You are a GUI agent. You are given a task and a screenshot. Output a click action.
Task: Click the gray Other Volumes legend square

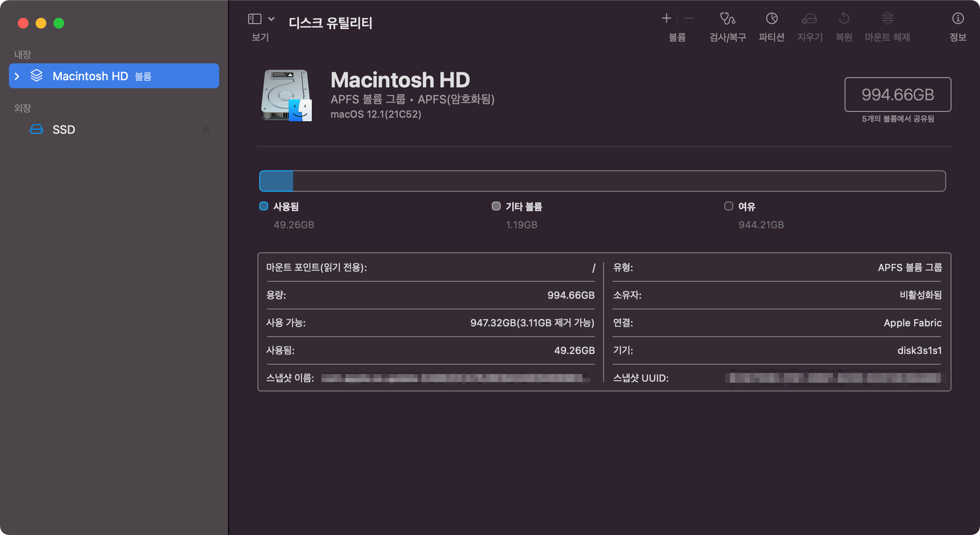point(496,206)
